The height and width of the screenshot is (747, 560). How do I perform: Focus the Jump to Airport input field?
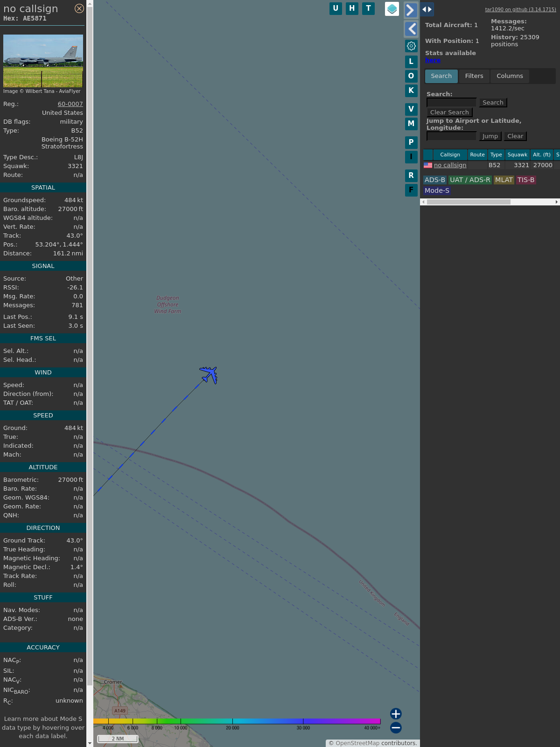pyautogui.click(x=451, y=136)
